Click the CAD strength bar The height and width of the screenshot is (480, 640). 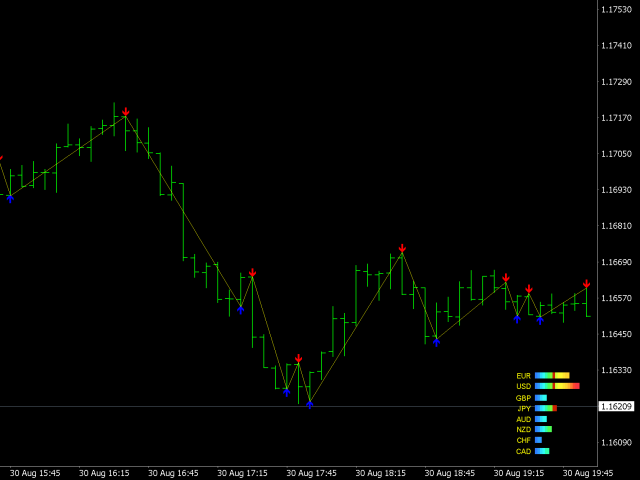pyautogui.click(x=542, y=451)
